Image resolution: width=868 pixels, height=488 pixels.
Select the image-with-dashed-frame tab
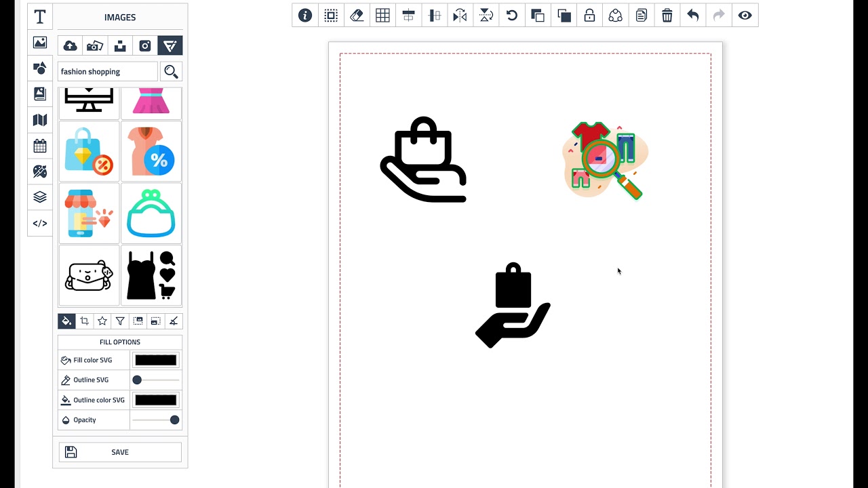point(138,321)
